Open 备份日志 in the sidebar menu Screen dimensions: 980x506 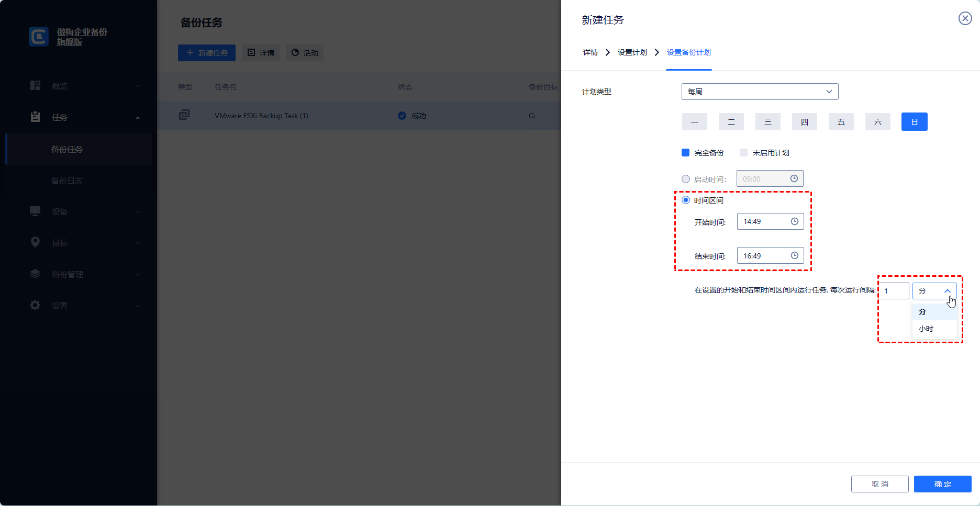pyautogui.click(x=67, y=181)
